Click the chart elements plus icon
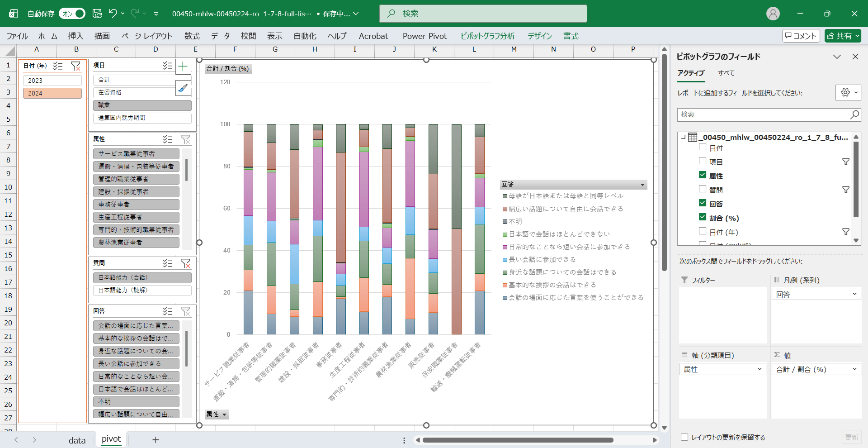This screenshot has height=448, width=868. coord(183,67)
